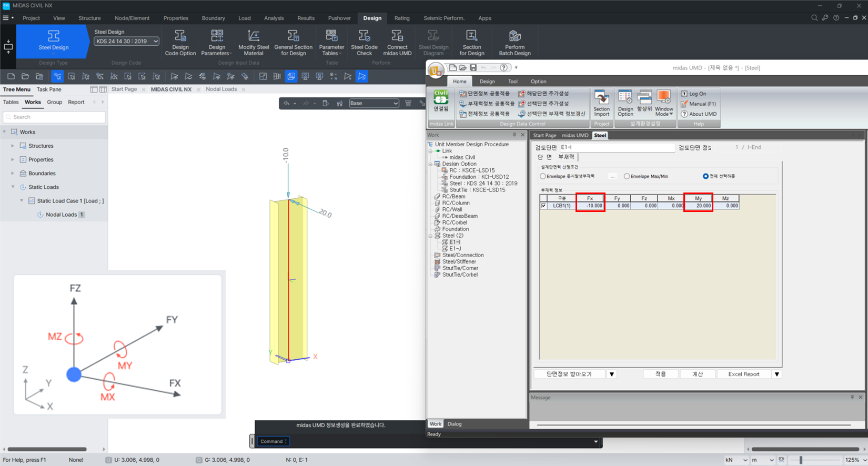Open the Results ribbon tab

click(x=306, y=18)
